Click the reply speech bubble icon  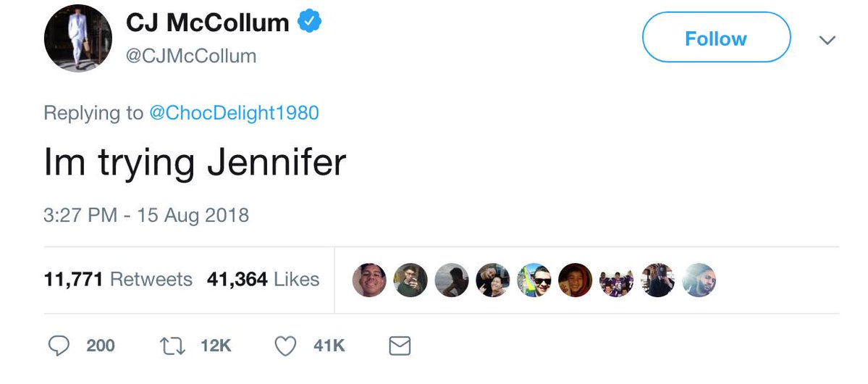(58, 346)
